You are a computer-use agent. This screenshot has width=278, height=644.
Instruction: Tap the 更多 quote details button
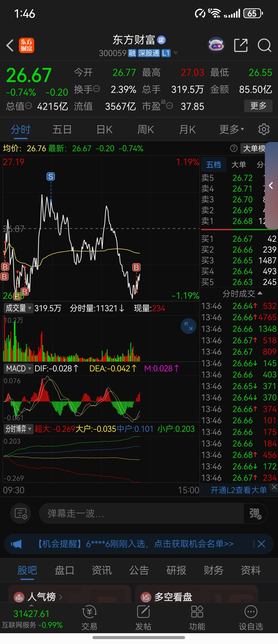(258, 106)
